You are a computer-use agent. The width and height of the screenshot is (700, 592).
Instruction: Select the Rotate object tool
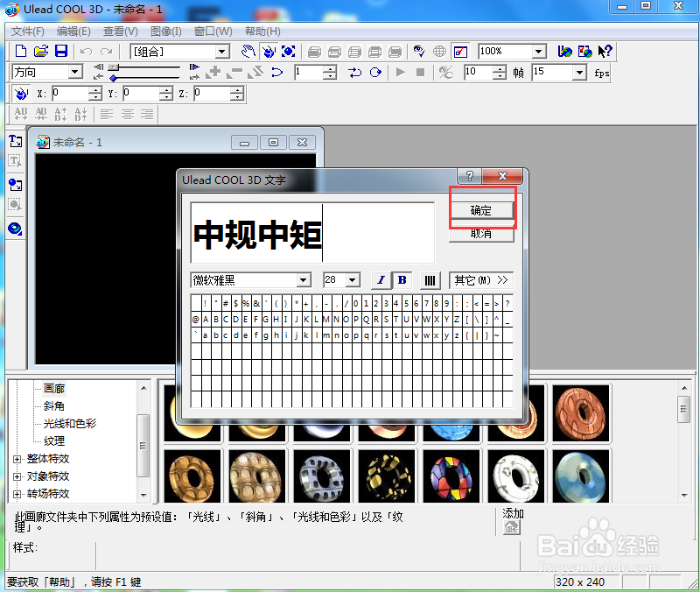tap(269, 52)
